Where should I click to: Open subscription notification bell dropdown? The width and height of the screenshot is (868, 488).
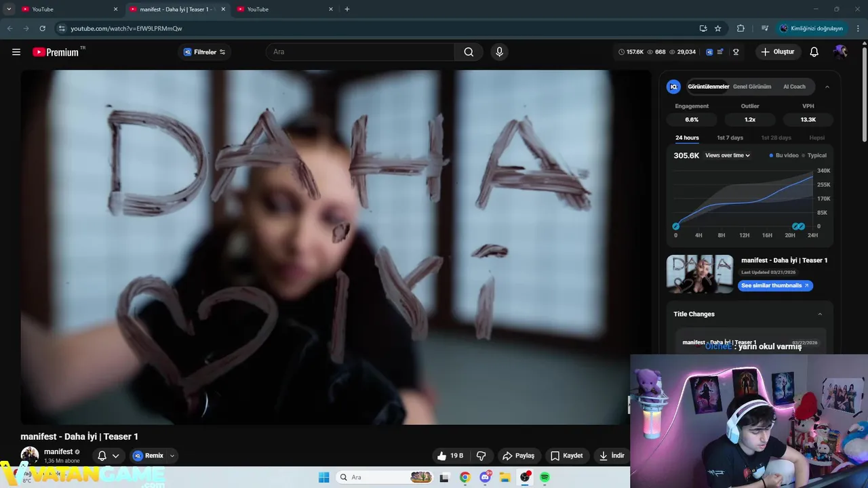[108, 456]
